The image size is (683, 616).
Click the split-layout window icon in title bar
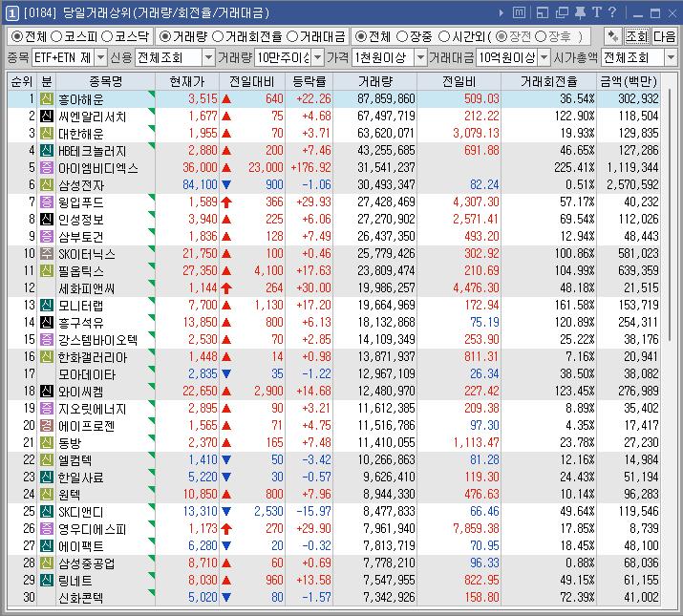tap(543, 12)
